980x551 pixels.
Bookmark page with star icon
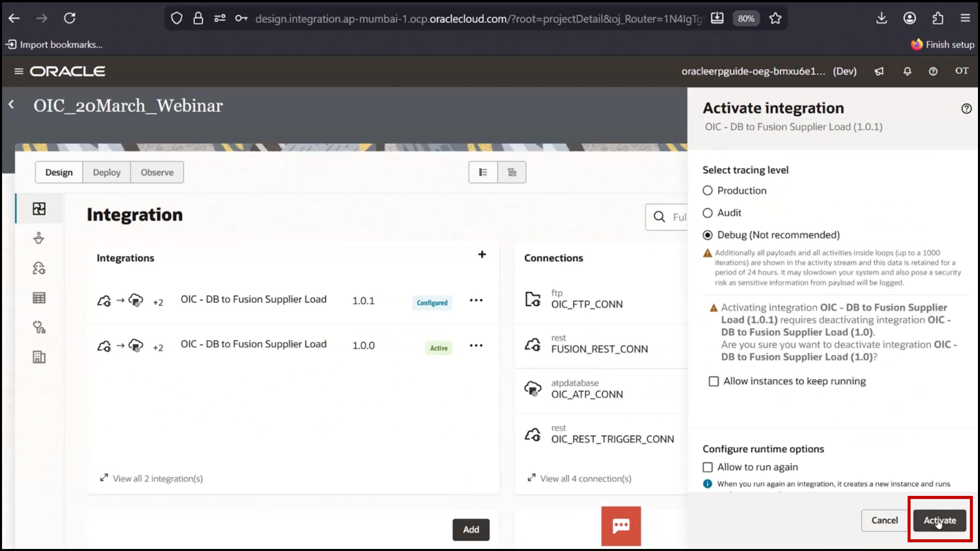pos(775,18)
